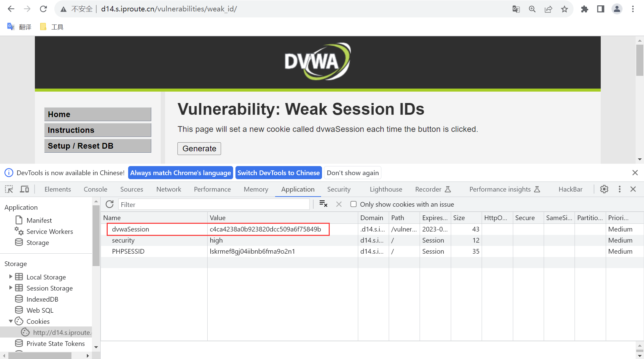Image resolution: width=644 pixels, height=359 pixels.
Task: Clear all cookies icon
Action: click(323, 204)
